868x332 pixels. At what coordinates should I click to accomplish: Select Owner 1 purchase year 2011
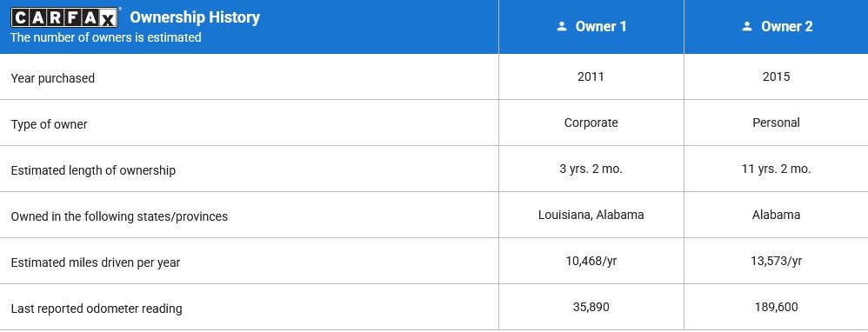591,76
